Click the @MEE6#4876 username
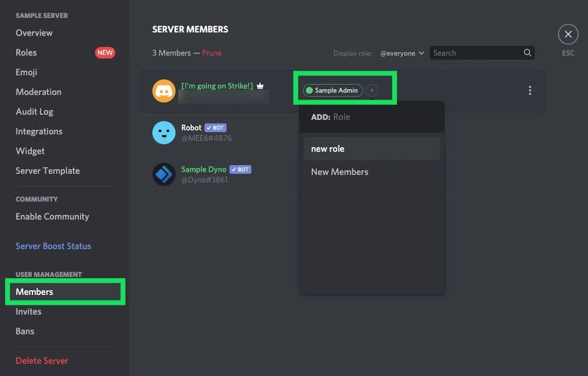This screenshot has width=588, height=376. (206, 138)
